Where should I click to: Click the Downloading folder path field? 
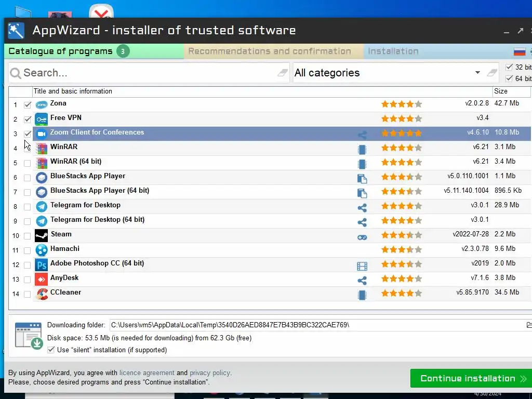(x=317, y=325)
